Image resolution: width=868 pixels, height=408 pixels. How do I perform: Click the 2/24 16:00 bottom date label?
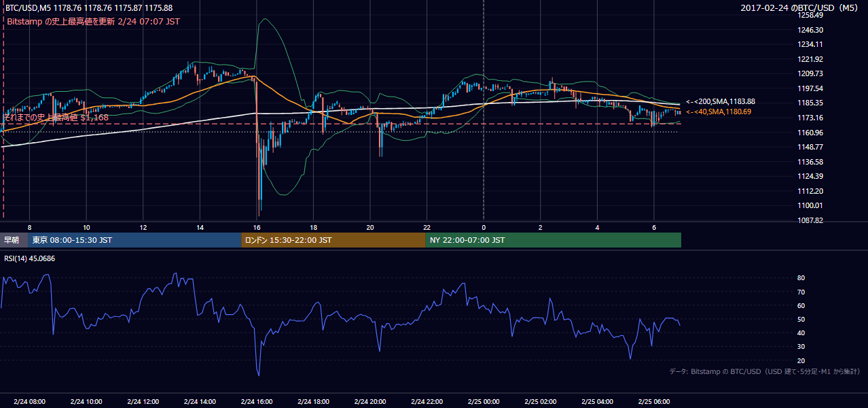point(257,401)
